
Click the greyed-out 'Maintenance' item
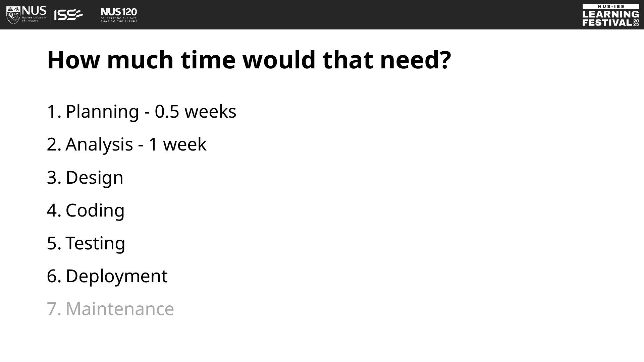[x=111, y=309]
